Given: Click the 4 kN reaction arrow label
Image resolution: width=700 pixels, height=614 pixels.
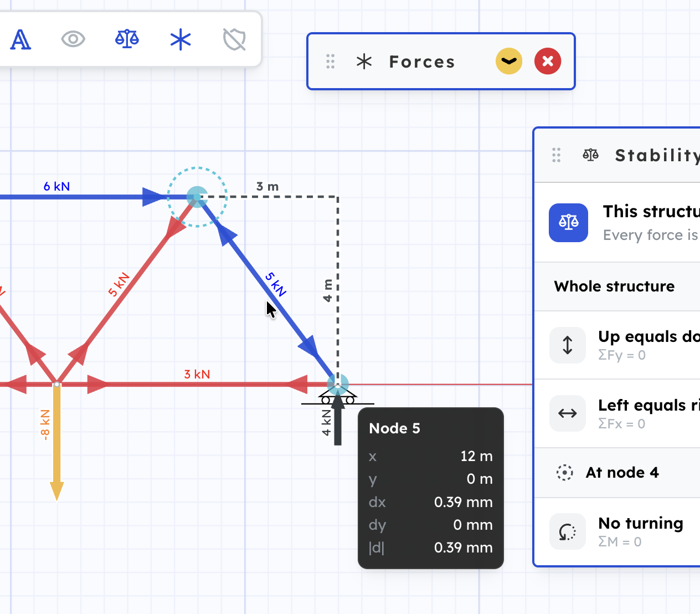Looking at the screenshot, I should click(327, 422).
